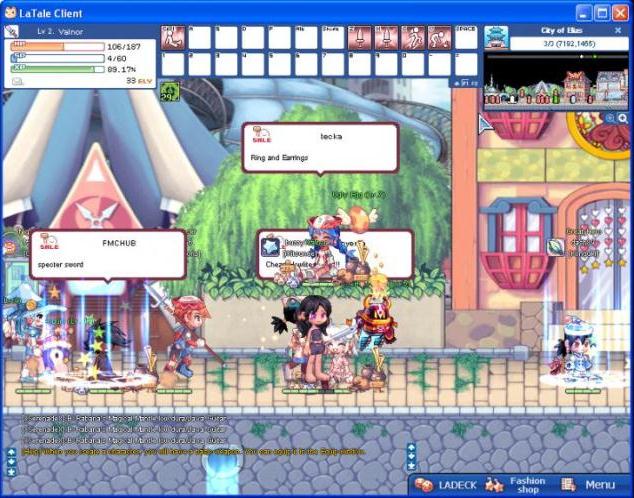This screenshot has width=634, height=498.
Task: Click the skill icon in SPACE slot row
Action: click(466, 38)
